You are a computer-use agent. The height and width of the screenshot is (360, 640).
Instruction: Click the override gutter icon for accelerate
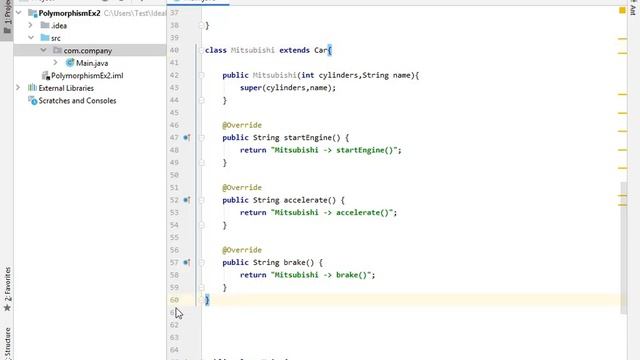pyautogui.click(x=187, y=200)
